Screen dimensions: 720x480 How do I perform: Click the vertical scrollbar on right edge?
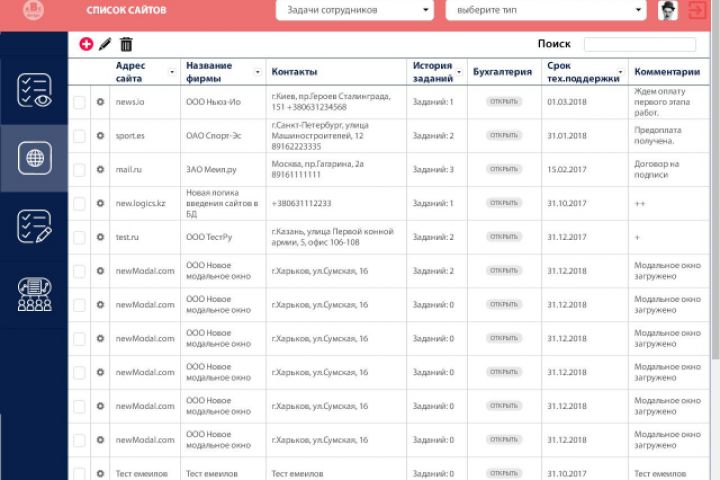pos(715,179)
